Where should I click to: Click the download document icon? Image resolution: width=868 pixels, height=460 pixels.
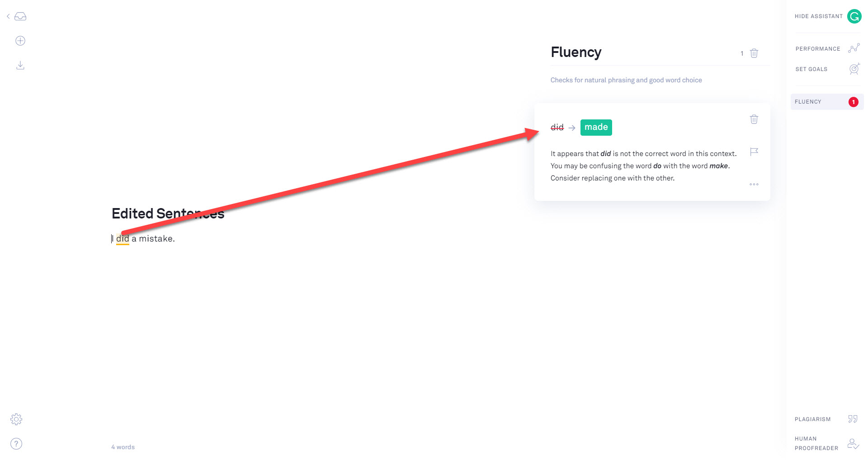(x=20, y=66)
